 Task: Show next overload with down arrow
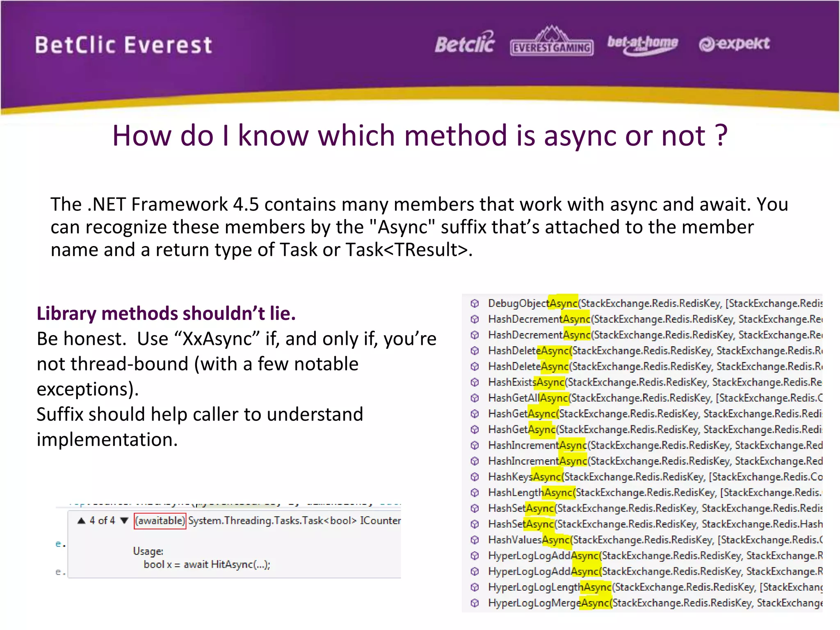(x=124, y=521)
